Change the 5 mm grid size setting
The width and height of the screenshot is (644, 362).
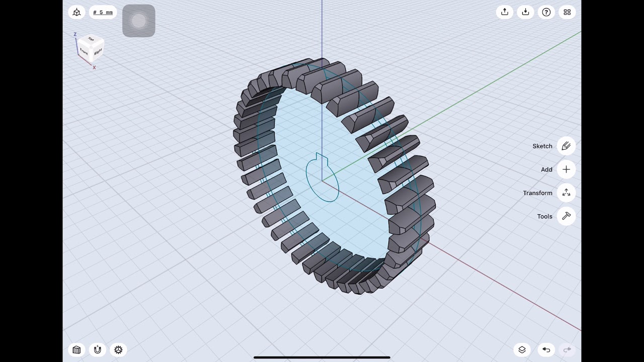click(x=103, y=12)
